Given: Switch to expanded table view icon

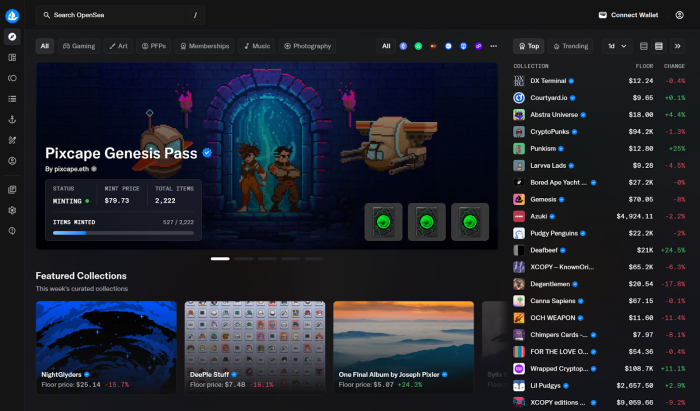Looking at the screenshot, I should coord(658,46).
